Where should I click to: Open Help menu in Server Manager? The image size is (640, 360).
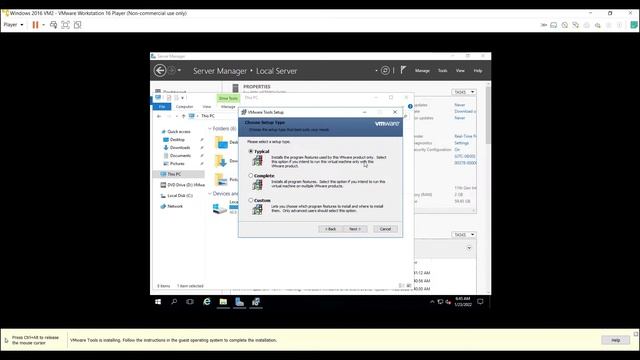click(478, 71)
